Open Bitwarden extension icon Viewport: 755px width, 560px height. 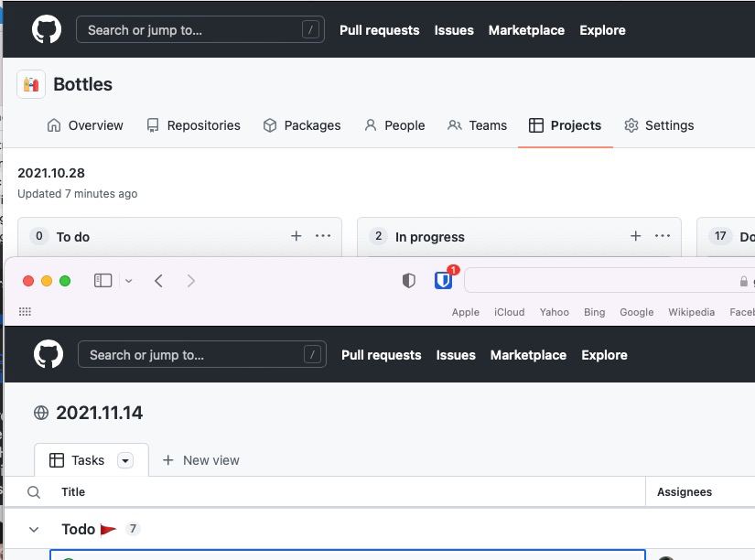[x=444, y=280]
